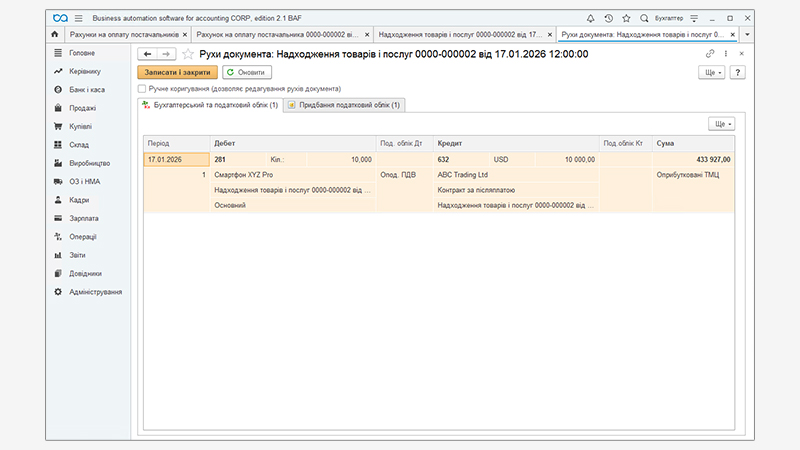
Task: Open the Склад warehouse section
Action: click(80, 145)
